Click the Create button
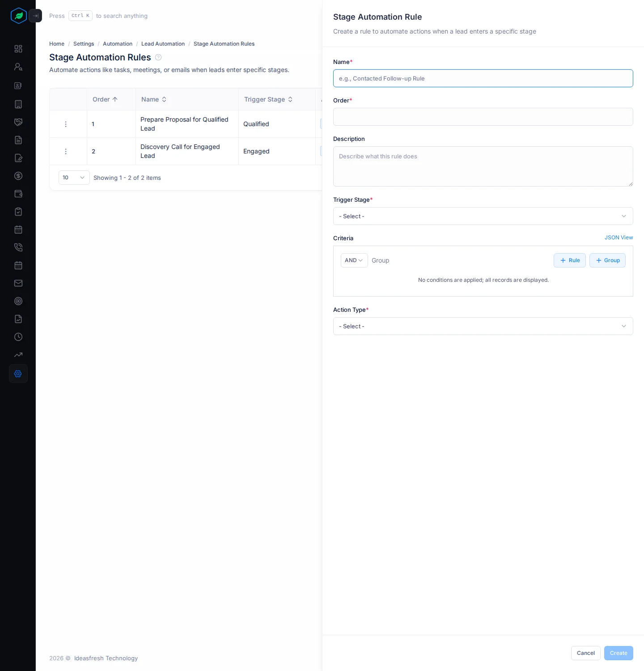644x671 pixels. [x=619, y=653]
